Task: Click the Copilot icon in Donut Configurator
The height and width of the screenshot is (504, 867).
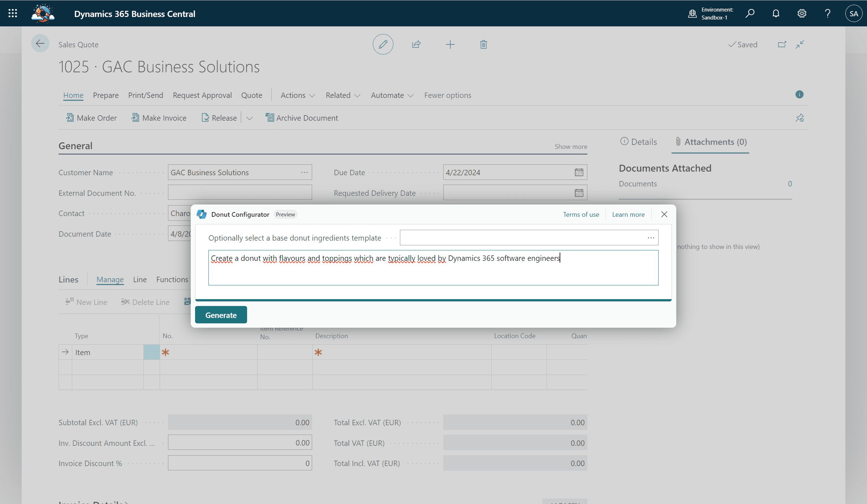Action: (202, 214)
